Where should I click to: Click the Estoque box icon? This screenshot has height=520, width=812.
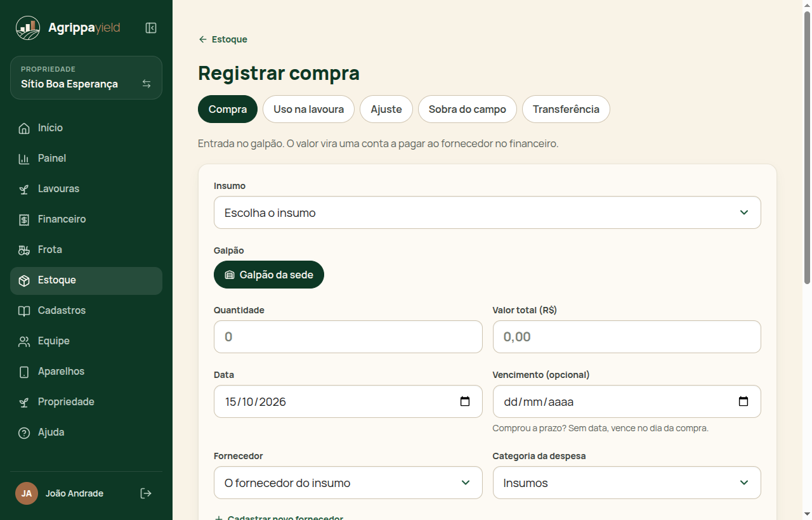click(24, 280)
